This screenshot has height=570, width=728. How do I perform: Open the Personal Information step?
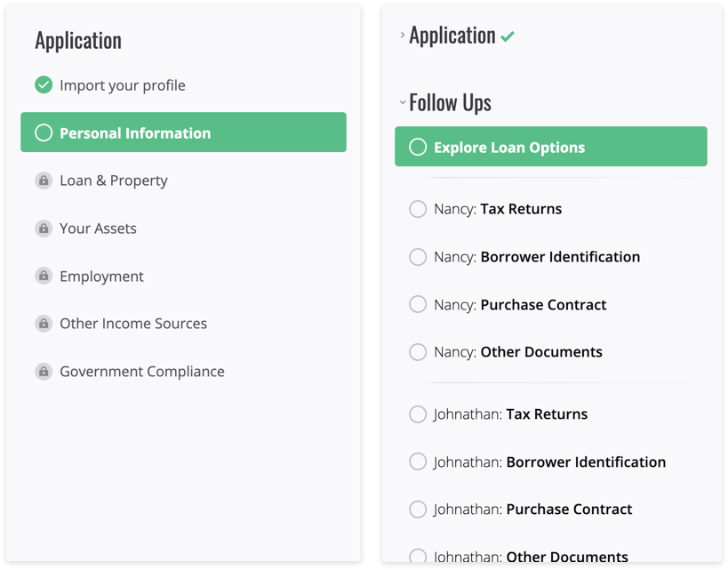point(183,132)
